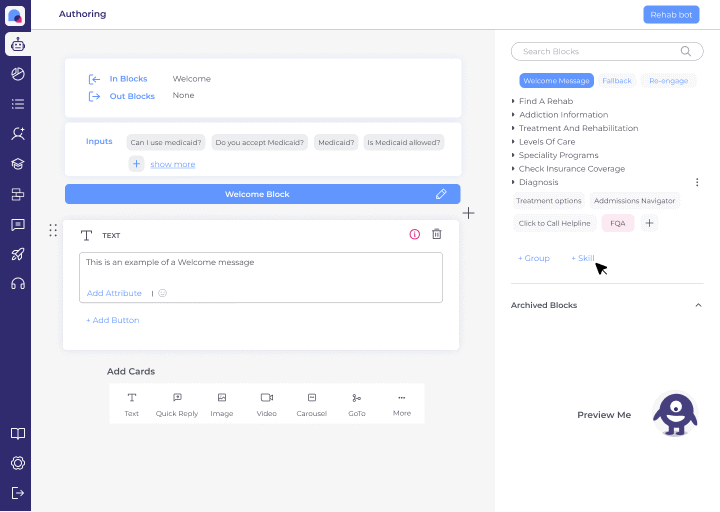Open the user with sparkle sidebar icon
This screenshot has height=512, width=720.
coord(17,134)
